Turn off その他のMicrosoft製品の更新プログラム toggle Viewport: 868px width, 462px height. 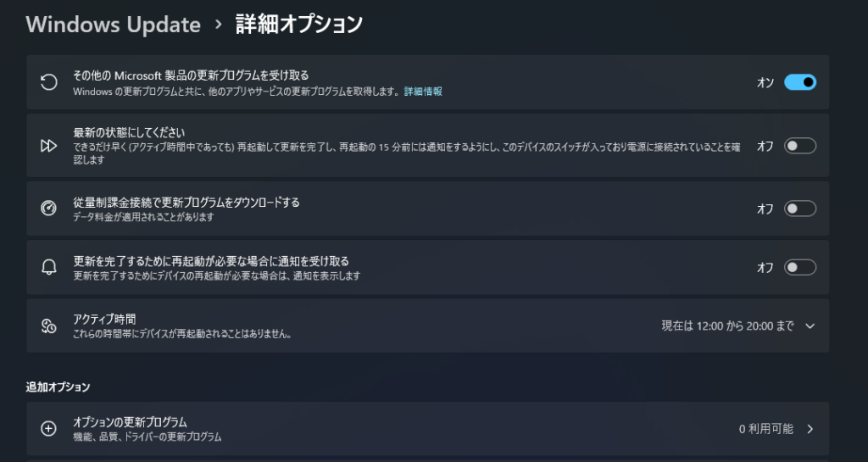[799, 82]
